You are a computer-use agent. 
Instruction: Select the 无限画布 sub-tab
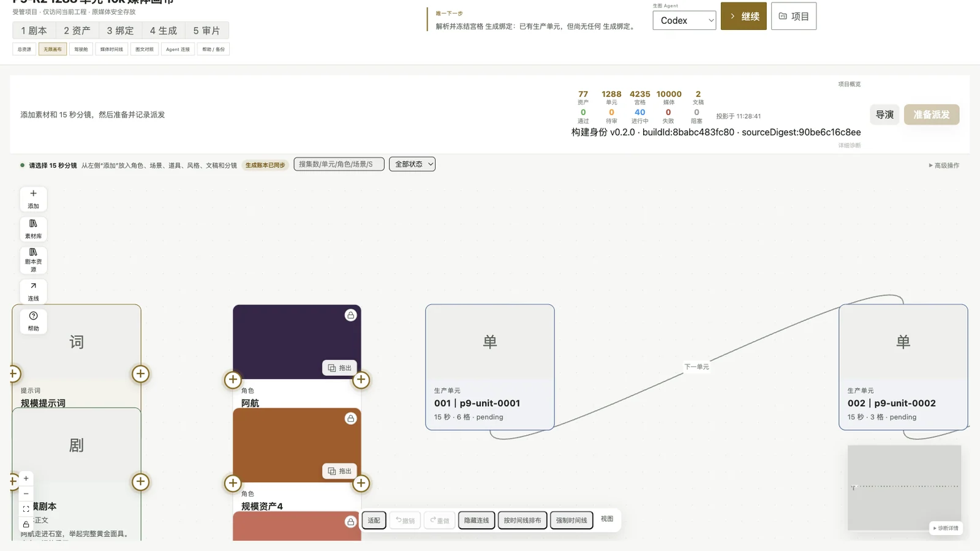(x=53, y=49)
